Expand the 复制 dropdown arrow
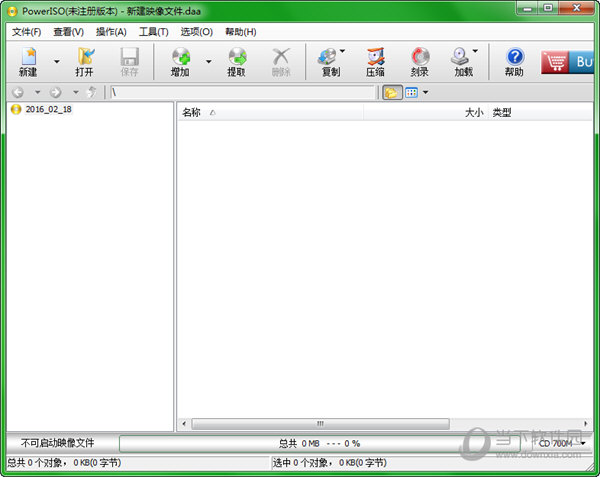 342,50
